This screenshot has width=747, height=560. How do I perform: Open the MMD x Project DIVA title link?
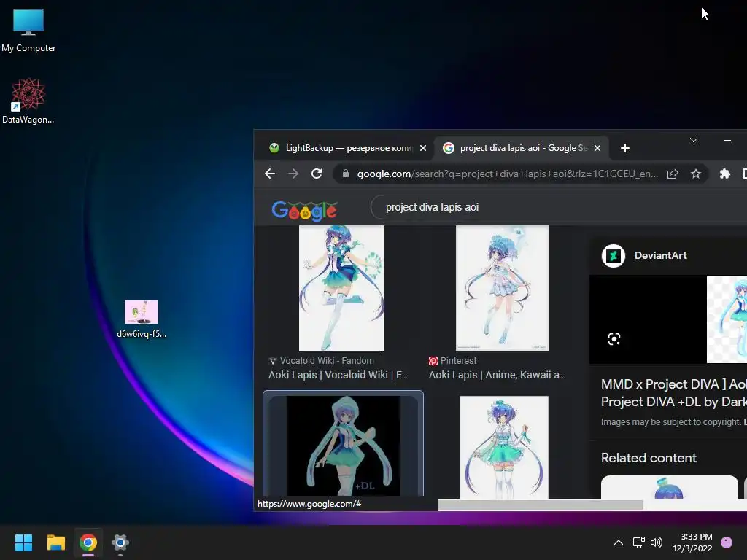tap(673, 393)
